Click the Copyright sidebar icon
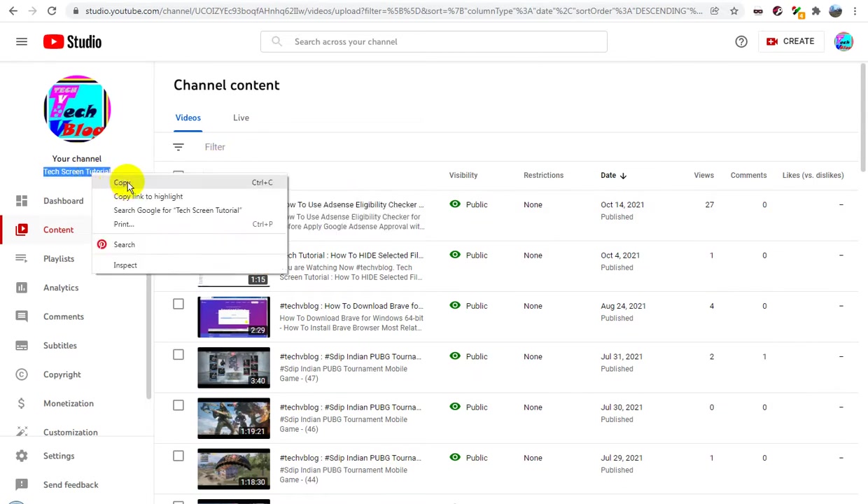868x504 pixels. tap(22, 374)
